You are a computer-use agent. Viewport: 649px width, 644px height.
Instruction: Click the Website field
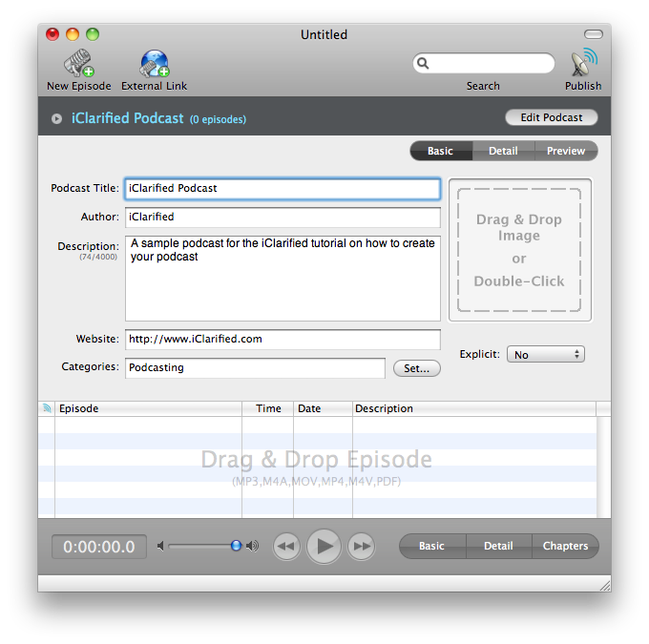pos(283,340)
